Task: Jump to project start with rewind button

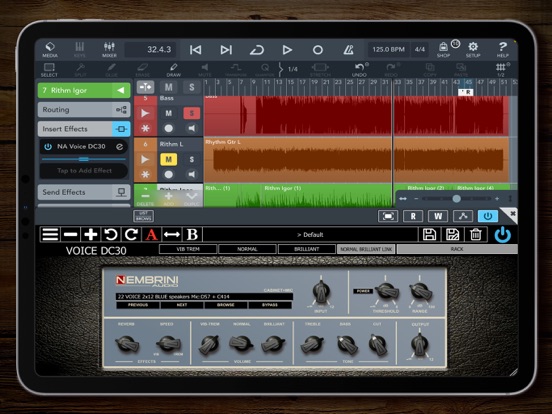Action: coord(196,50)
